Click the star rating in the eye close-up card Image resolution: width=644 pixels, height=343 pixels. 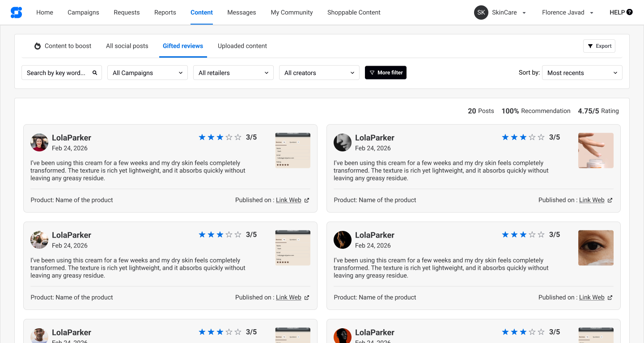[523, 234]
